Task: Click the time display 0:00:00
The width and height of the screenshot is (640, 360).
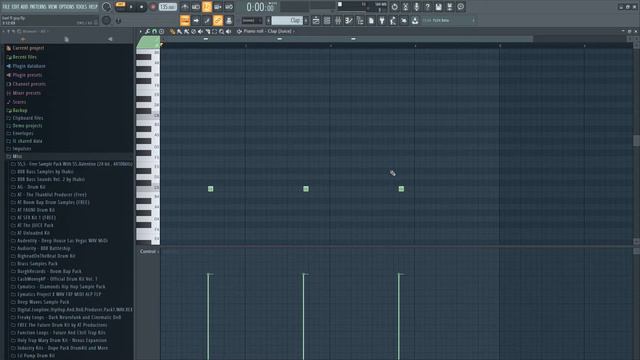Action: point(260,7)
